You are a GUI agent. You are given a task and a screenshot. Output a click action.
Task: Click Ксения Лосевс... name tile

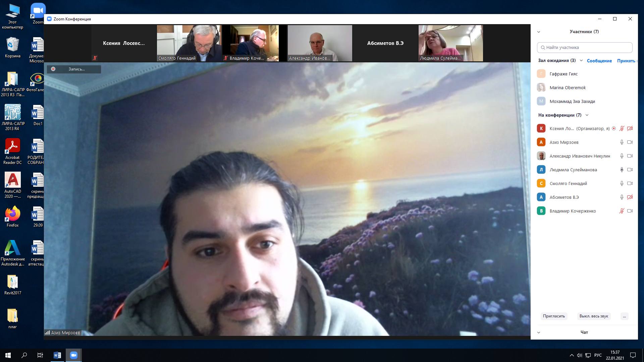coord(124,43)
